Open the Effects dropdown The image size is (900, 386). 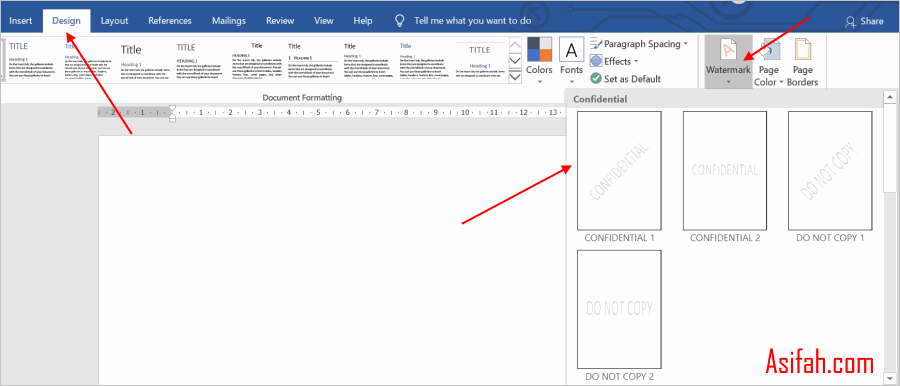(614, 61)
